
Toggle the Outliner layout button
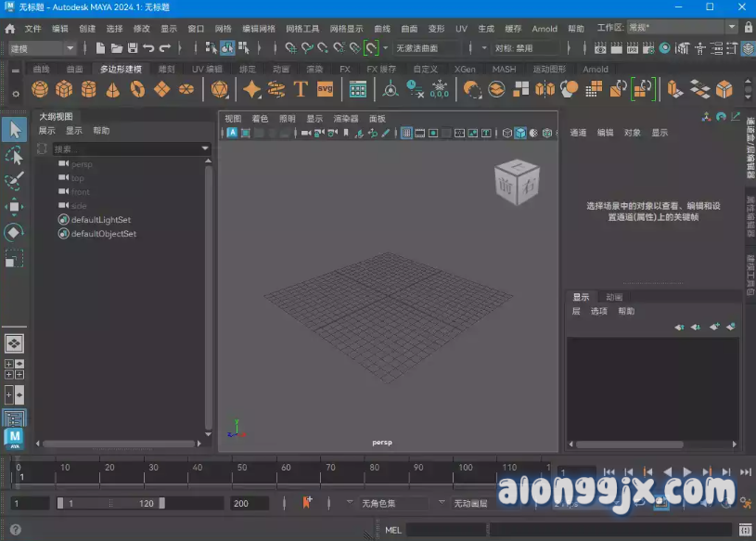coord(14,419)
